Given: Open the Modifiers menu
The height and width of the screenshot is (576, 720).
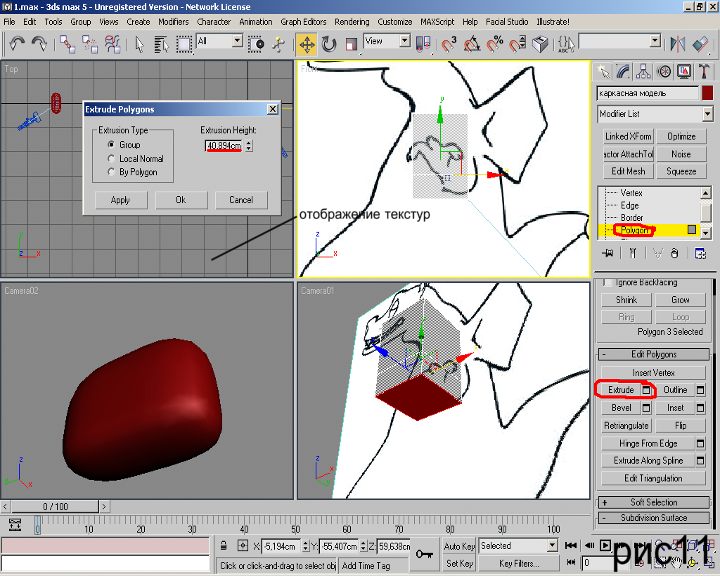Looking at the screenshot, I should pyautogui.click(x=173, y=21).
